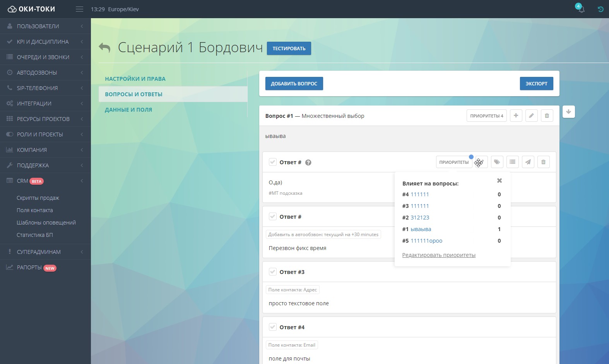Toggle the checkbox for Ответ #4
Image resolution: width=609 pixels, height=364 pixels.
[x=273, y=327]
